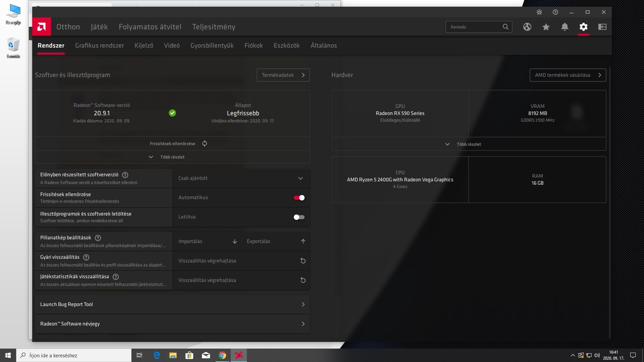Image resolution: width=644 pixels, height=362 pixels.
Task: Click the AMD logo home icon
Action: (x=42, y=26)
